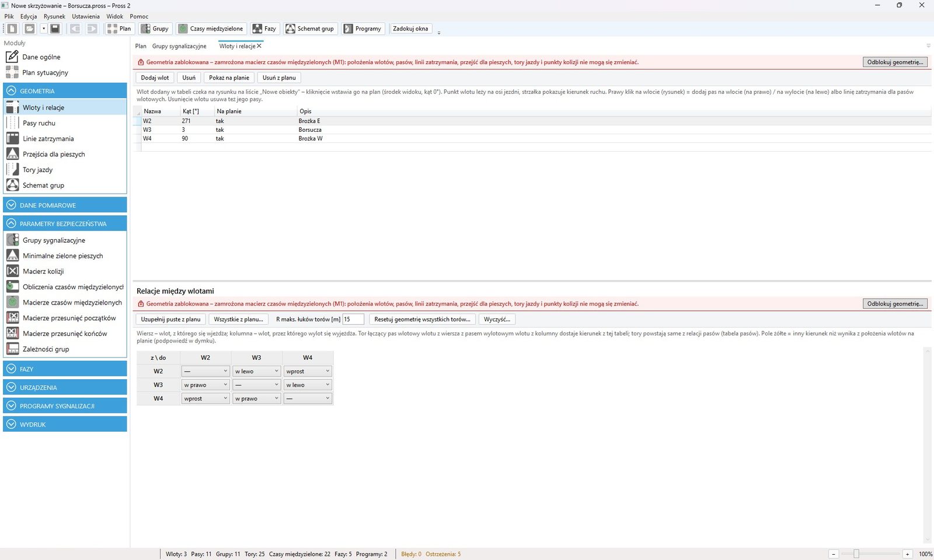Open the Fazy toolbar button
Viewport: 934px width, 560px height.
pos(265,29)
